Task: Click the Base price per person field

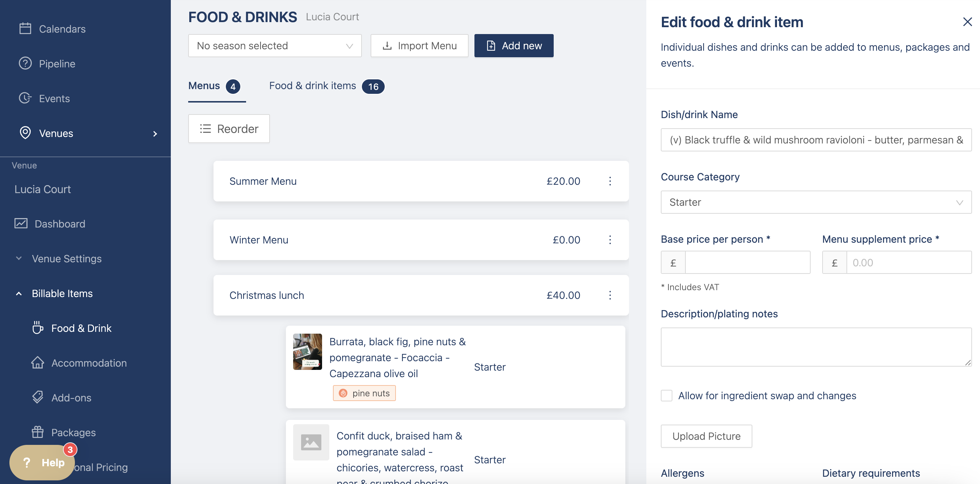Action: tap(747, 262)
